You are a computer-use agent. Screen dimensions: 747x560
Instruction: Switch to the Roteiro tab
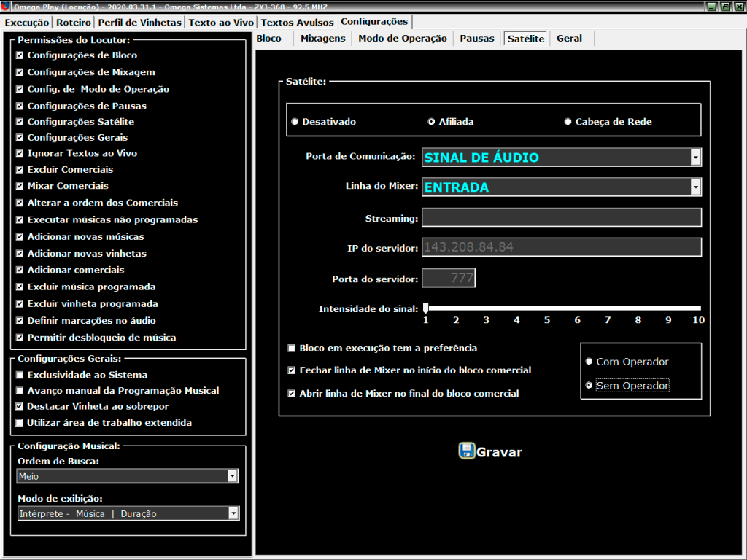74,23
